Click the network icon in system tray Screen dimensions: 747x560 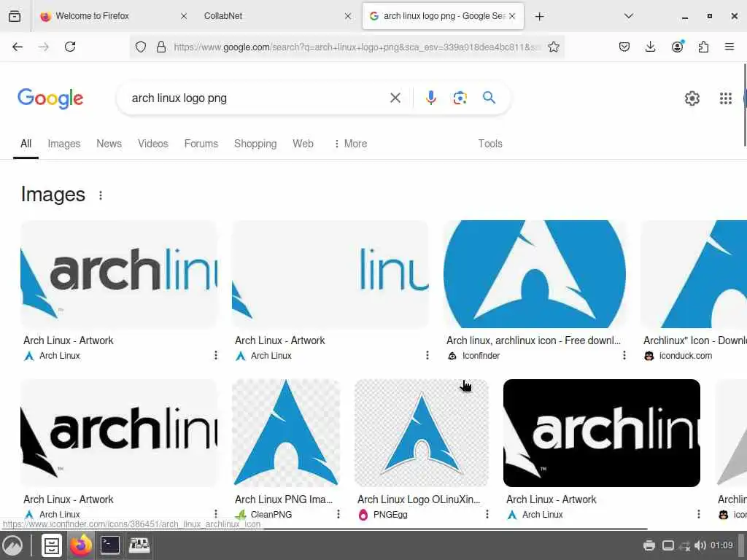(684, 545)
